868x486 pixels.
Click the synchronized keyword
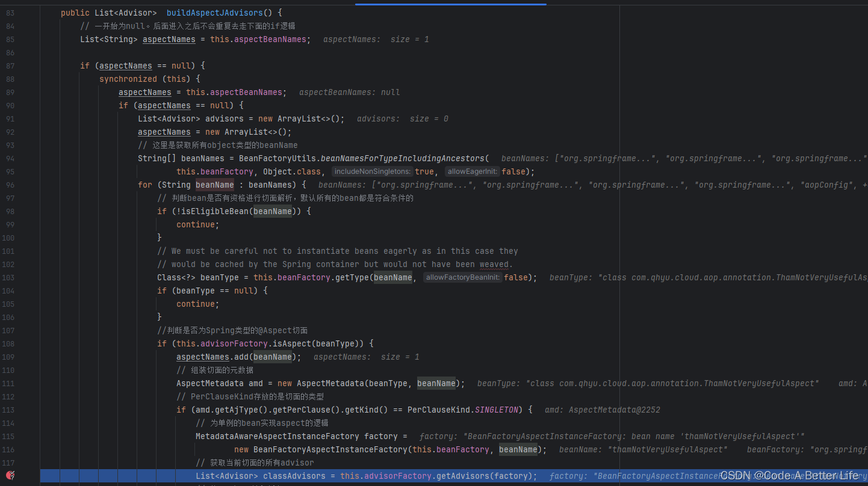128,79
